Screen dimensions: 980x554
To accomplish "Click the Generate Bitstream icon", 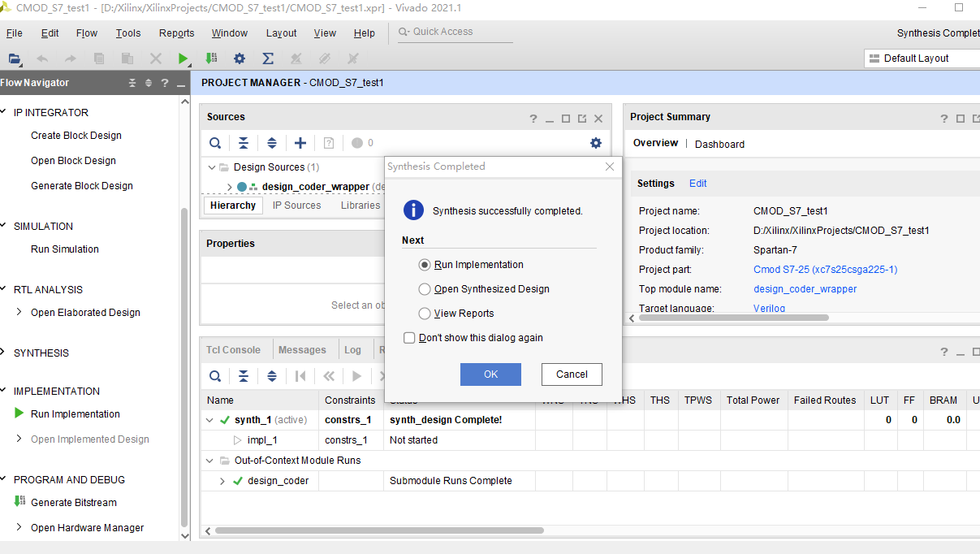I will tap(19, 502).
